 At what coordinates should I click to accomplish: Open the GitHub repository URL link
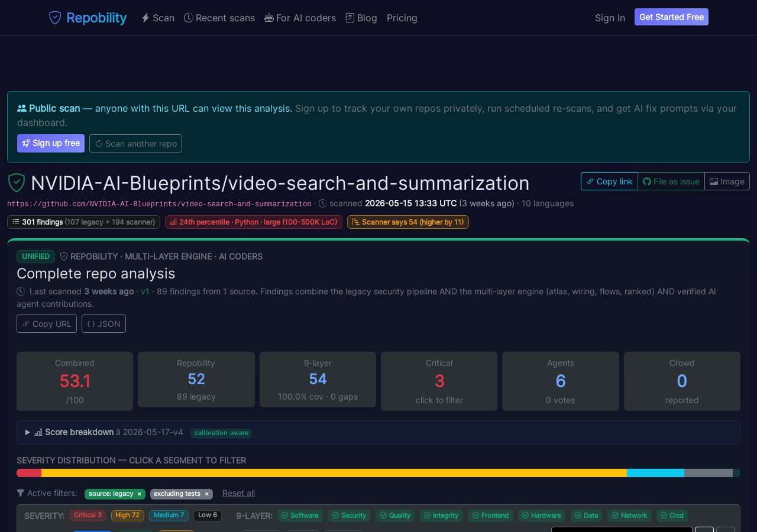point(159,204)
